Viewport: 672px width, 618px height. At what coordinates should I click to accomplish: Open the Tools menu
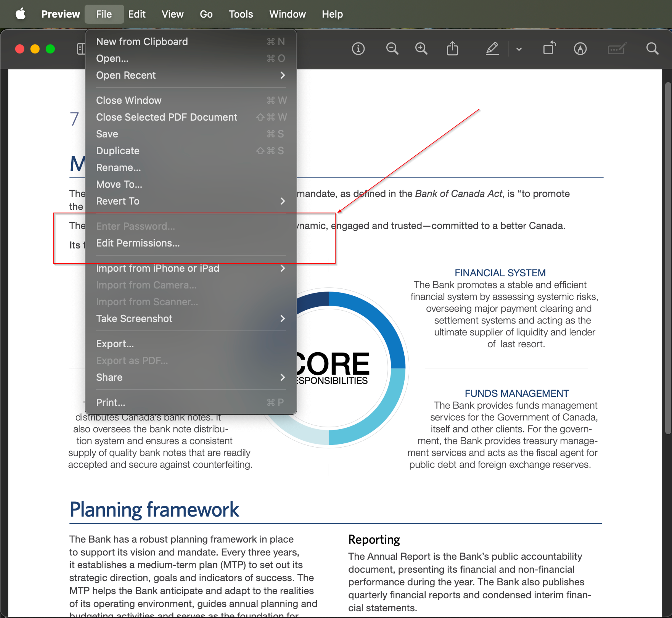[x=241, y=14]
